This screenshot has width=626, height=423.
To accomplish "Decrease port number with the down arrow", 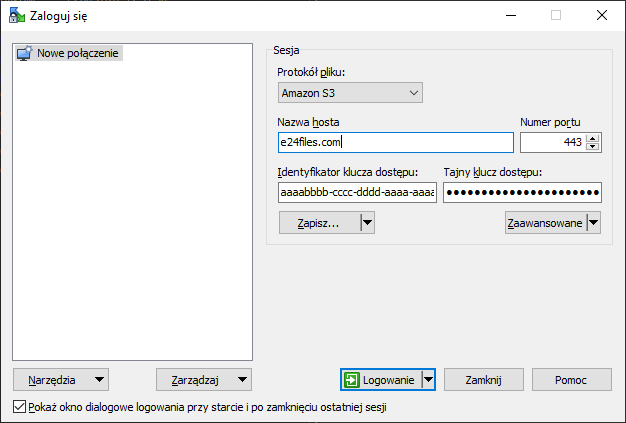I will (x=593, y=148).
